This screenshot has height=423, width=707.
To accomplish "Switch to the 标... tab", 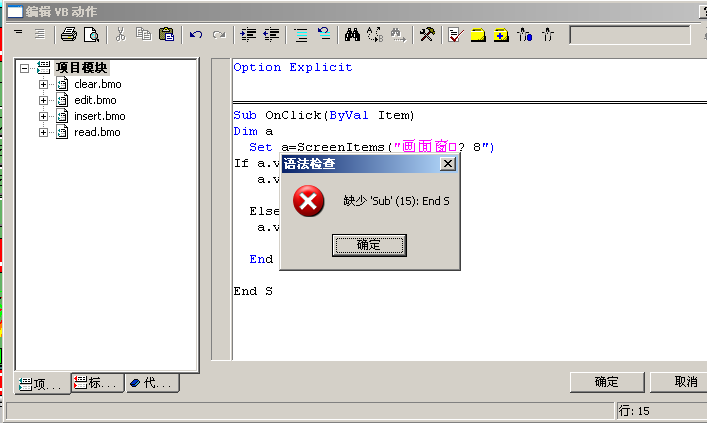I will point(97,383).
